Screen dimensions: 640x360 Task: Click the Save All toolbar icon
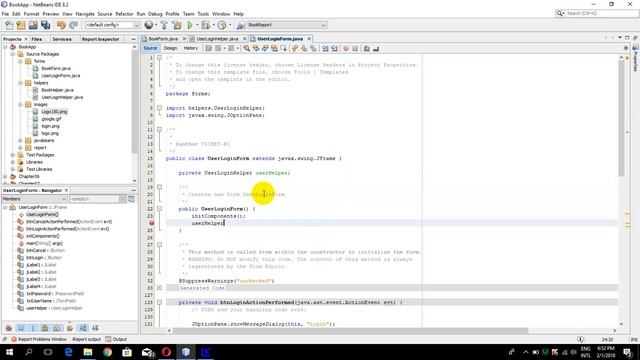(45, 25)
